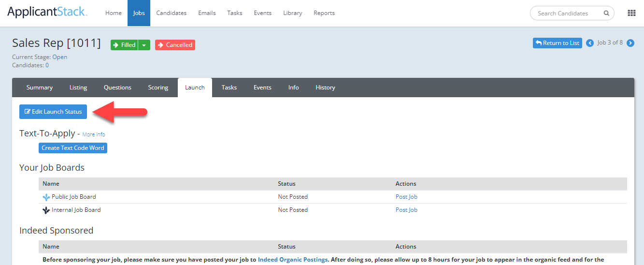
Task: Click Not Posted status for Public Job Board
Action: (x=293, y=197)
